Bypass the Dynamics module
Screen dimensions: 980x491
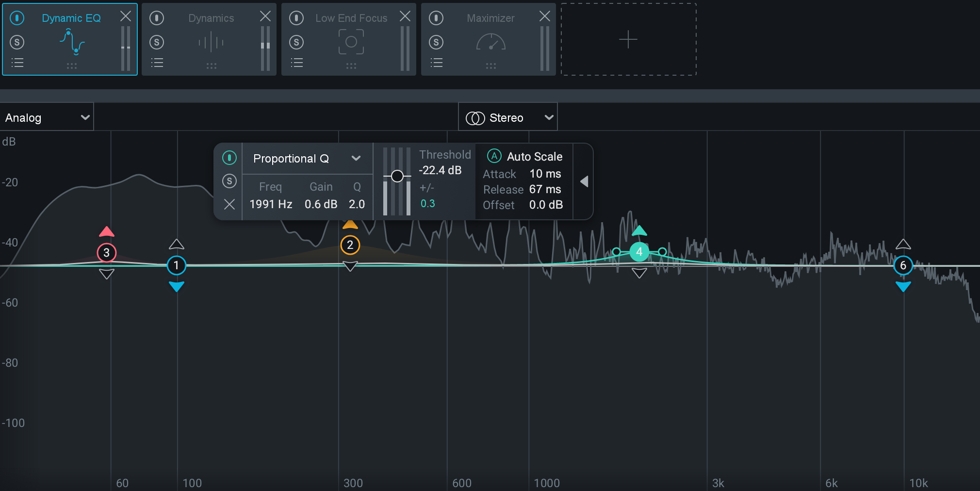tap(157, 18)
